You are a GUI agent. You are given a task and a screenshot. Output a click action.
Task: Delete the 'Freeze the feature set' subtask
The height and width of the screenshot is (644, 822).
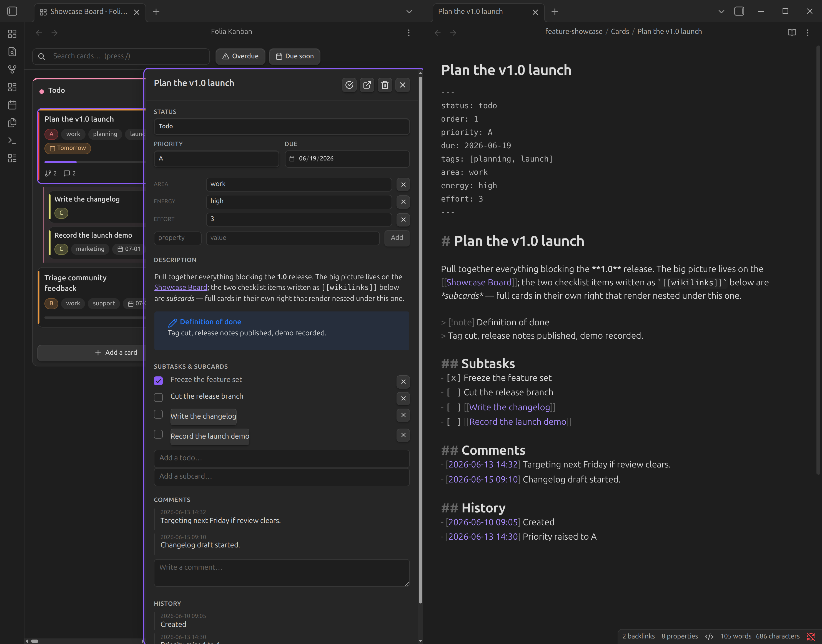click(x=403, y=382)
